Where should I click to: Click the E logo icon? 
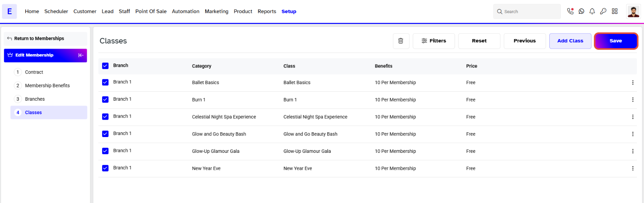pyautogui.click(x=9, y=11)
